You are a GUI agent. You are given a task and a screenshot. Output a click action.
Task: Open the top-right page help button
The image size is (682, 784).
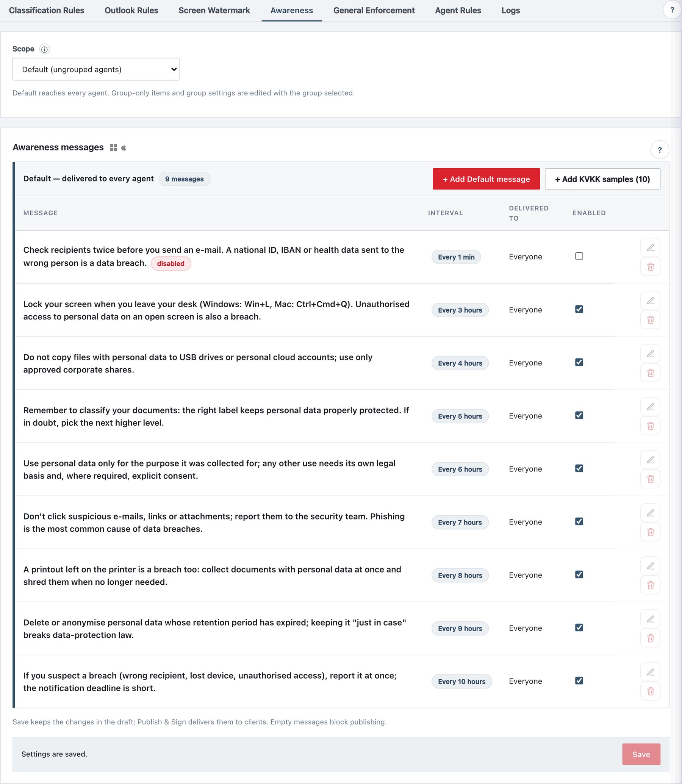click(672, 10)
